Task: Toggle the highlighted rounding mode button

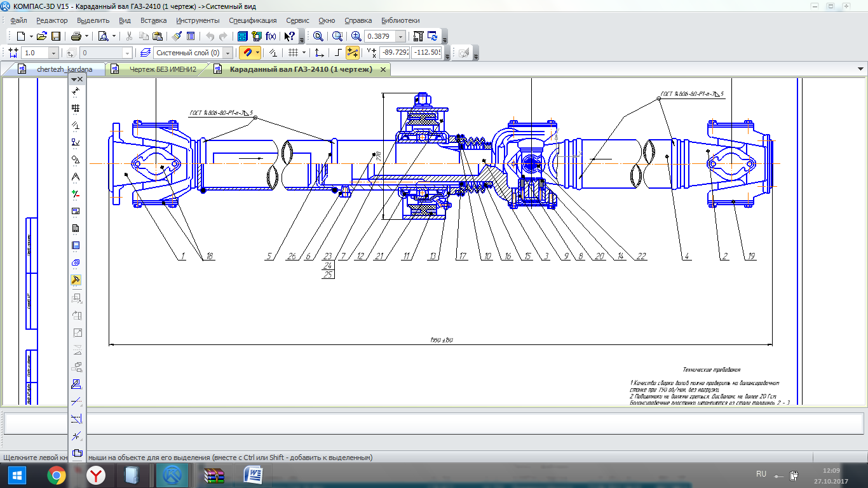Action: [x=352, y=53]
